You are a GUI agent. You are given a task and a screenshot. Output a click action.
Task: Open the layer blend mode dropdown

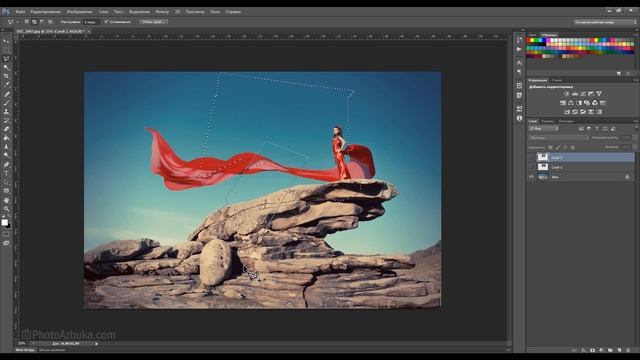point(558,138)
